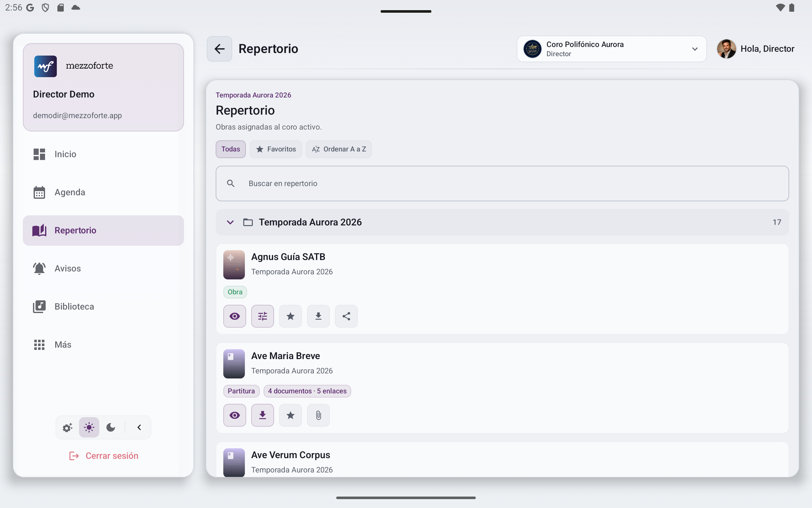
Task: Open Agenda in the sidebar
Action: pyautogui.click(x=103, y=192)
